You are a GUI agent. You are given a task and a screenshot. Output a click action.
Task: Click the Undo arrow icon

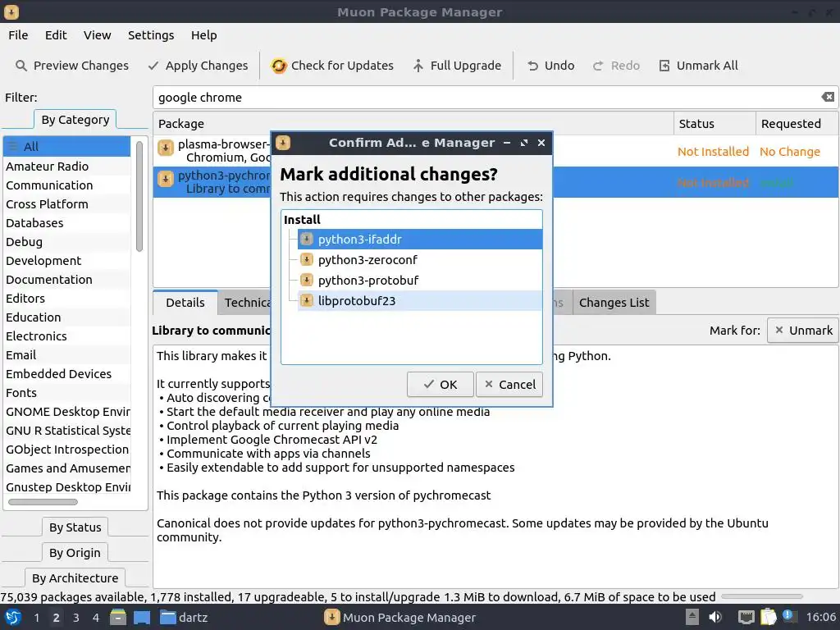[532, 66]
